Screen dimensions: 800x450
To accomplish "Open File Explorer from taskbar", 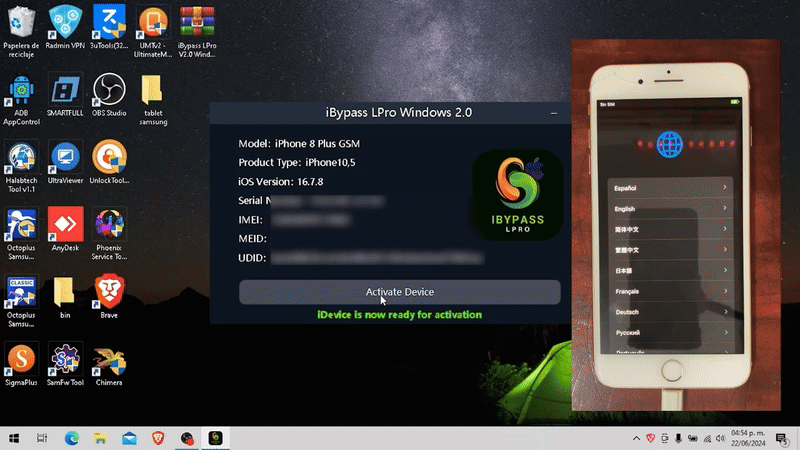I will click(101, 438).
